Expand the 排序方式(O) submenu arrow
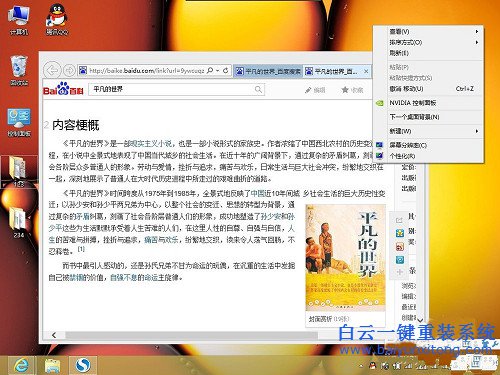Image resolution: width=500 pixels, height=375 pixels. [477, 42]
